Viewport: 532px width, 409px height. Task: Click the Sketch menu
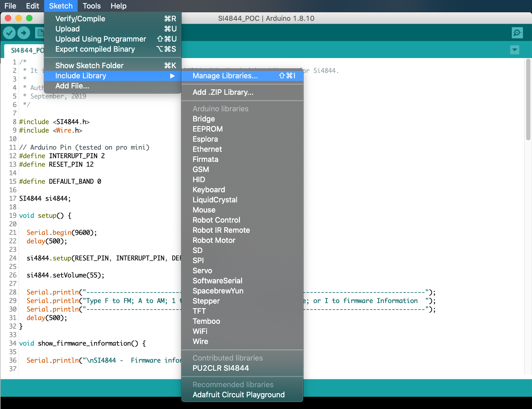coord(60,6)
